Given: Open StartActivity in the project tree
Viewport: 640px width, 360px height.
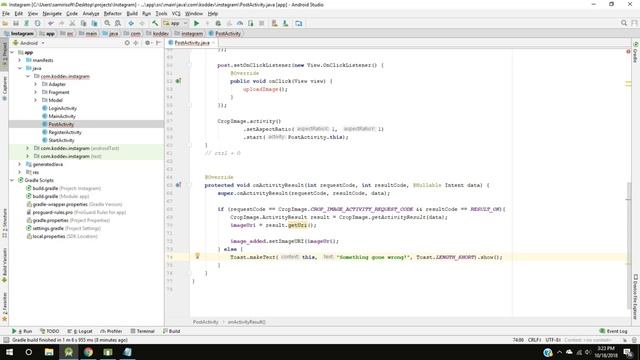Looking at the screenshot, I should [61, 140].
